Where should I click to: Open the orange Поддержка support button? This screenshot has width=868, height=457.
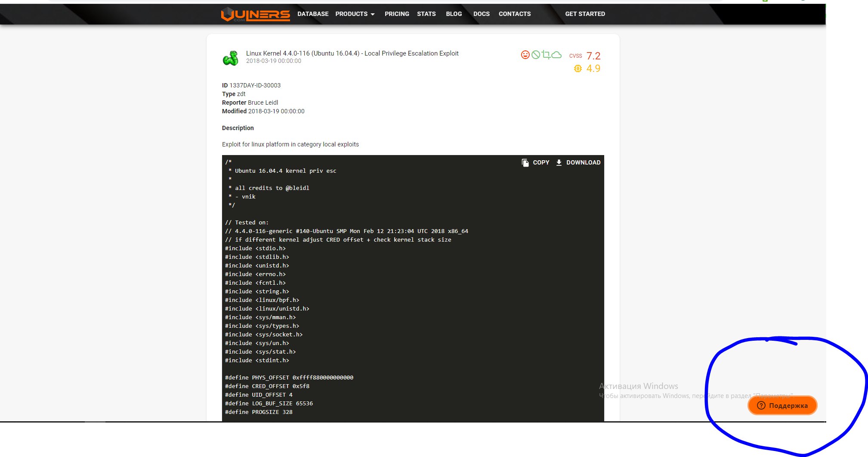(782, 405)
